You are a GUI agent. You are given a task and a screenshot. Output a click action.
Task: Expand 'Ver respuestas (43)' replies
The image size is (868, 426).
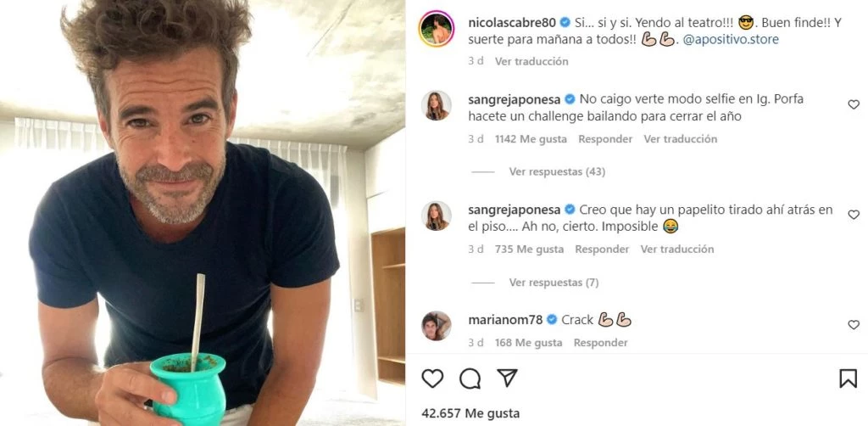pos(557,171)
